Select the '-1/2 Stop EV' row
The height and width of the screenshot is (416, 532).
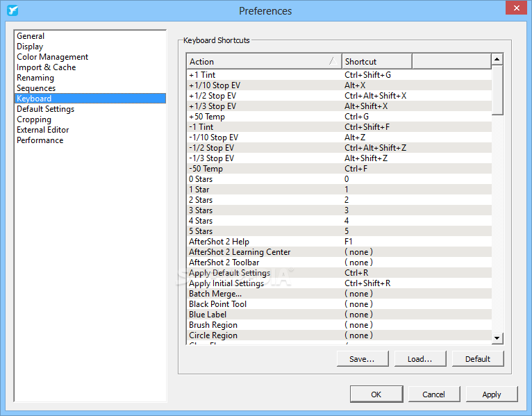coord(340,148)
